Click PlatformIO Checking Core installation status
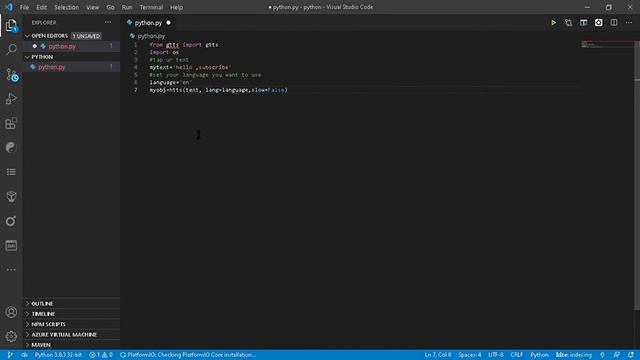The image size is (640, 360). (x=188, y=355)
